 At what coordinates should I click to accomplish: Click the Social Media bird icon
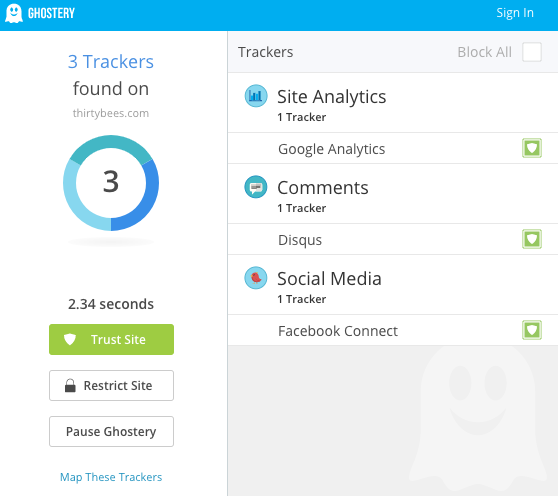[256, 278]
